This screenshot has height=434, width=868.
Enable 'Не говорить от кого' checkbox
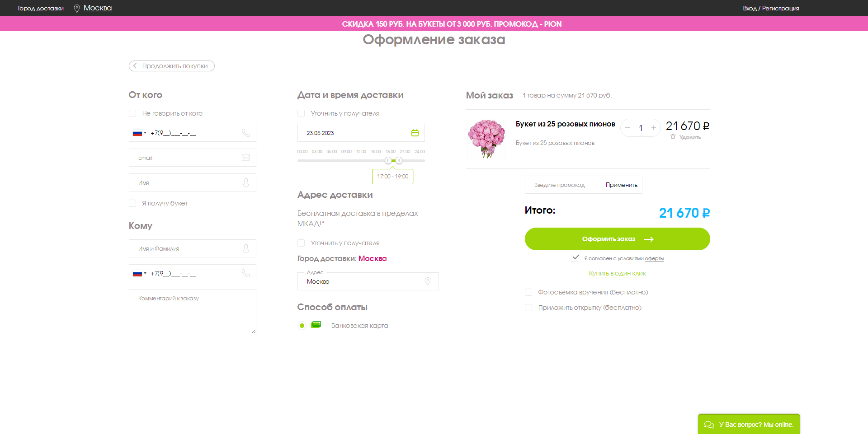(132, 113)
